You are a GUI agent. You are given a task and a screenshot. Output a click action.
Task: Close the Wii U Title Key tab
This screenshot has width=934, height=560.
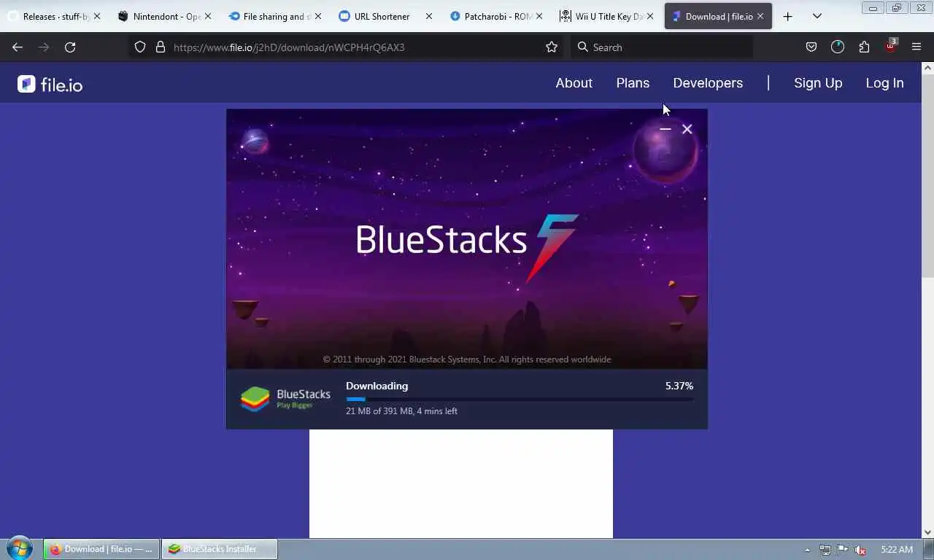point(649,16)
